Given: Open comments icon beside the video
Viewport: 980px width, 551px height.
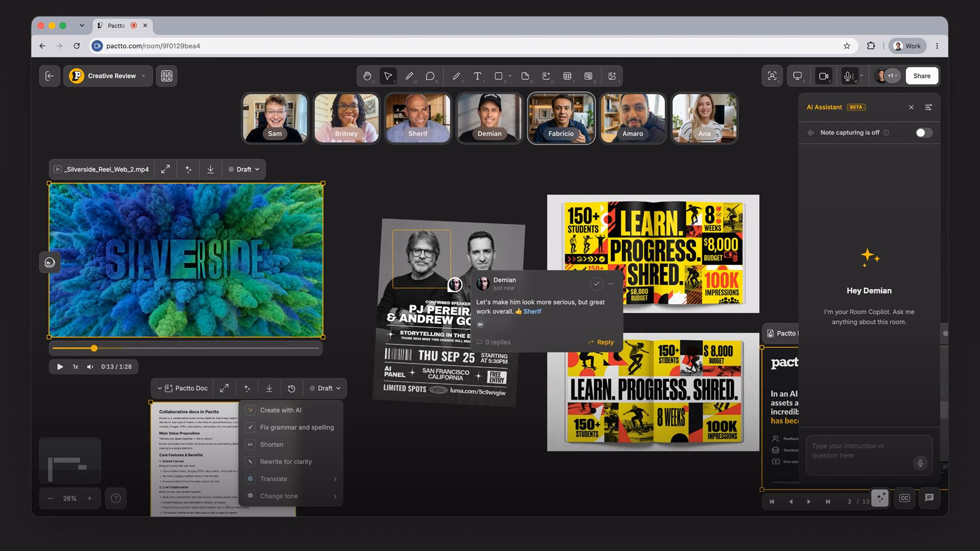Looking at the screenshot, I should pyautogui.click(x=50, y=263).
